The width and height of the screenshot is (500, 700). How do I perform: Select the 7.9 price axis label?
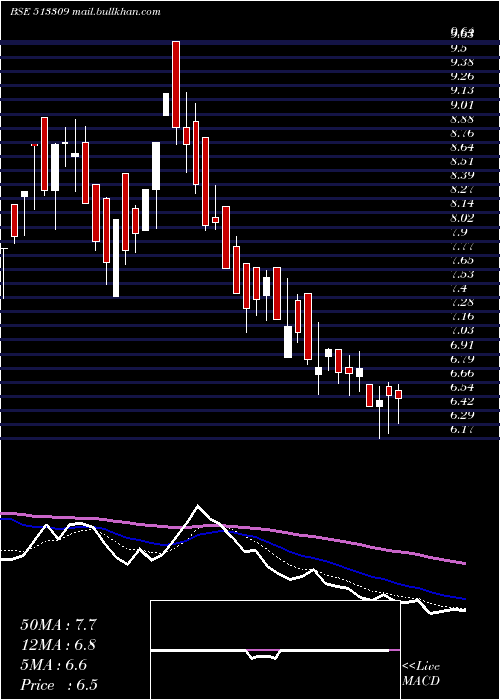click(458, 232)
